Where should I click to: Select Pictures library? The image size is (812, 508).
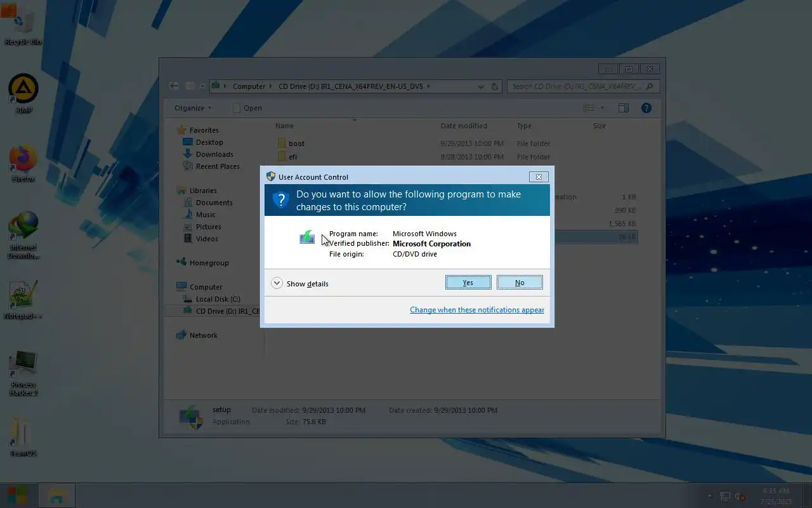(x=209, y=227)
